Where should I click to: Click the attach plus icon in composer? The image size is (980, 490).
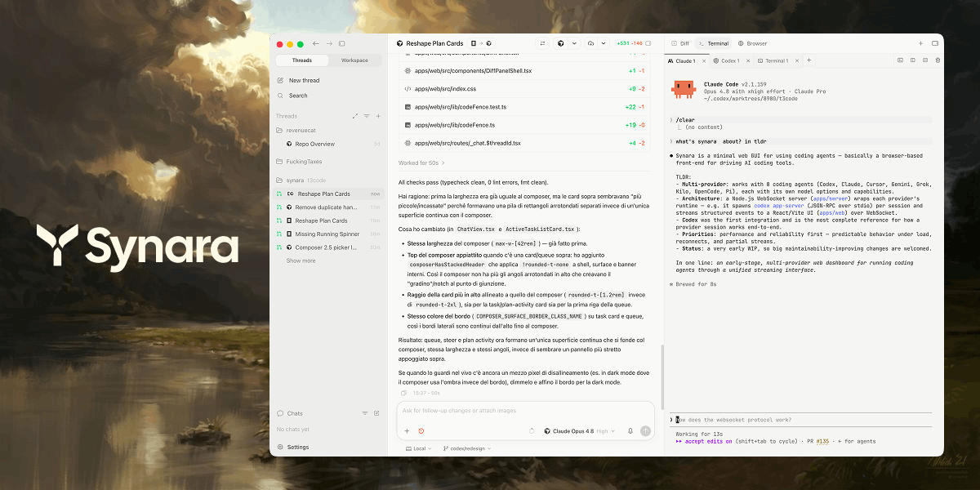407,430
